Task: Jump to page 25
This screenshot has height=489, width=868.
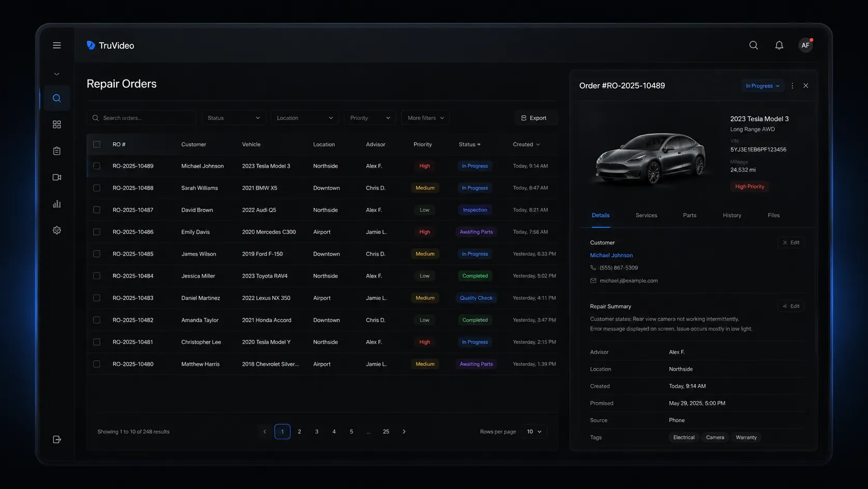Action: point(386,431)
